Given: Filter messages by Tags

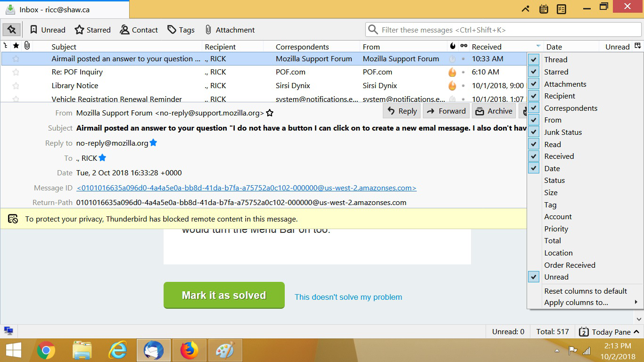Looking at the screenshot, I should coord(181,30).
